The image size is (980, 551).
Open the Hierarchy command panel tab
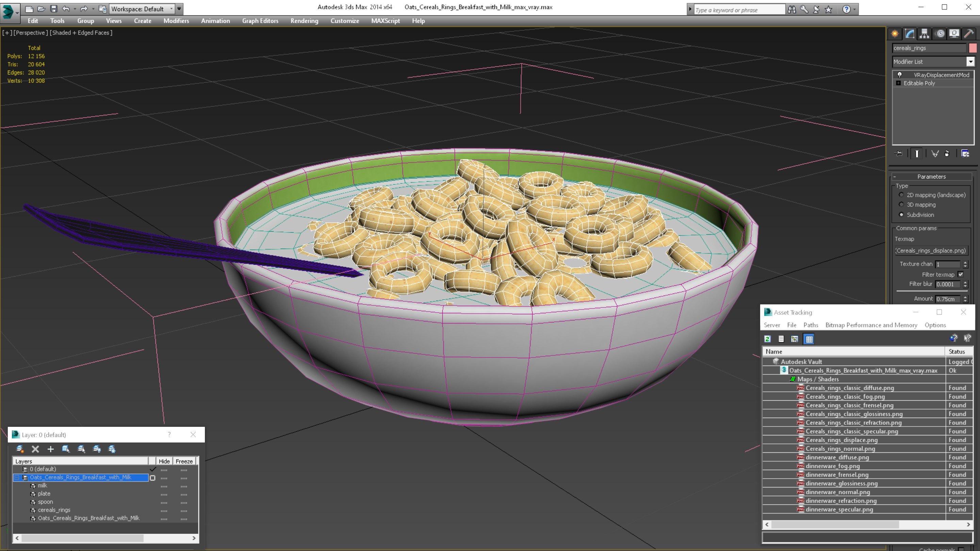925,34
